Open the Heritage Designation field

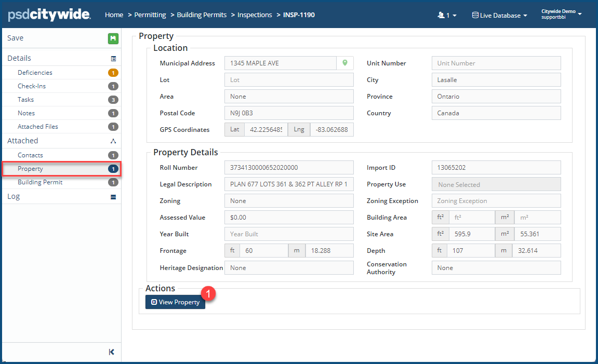tap(289, 267)
